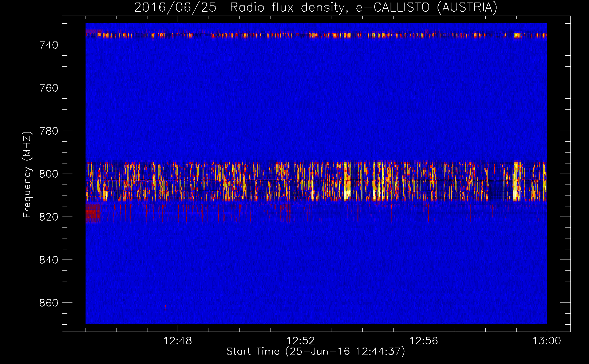Click the 'Start Time (25-Jun-16 12:44:37)' label
Screen dimensions: 589x364
(x=316, y=352)
